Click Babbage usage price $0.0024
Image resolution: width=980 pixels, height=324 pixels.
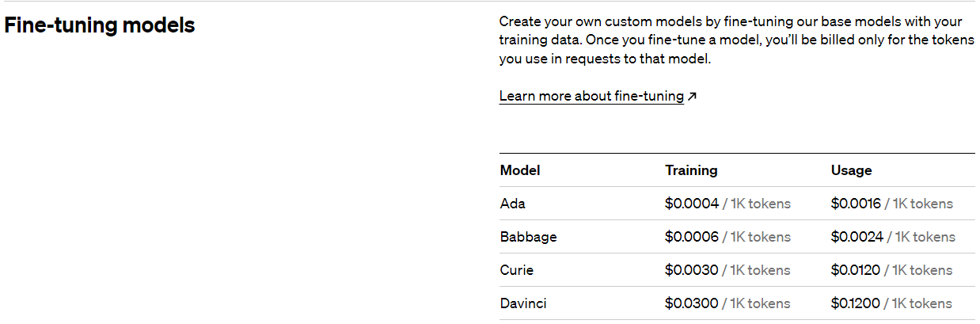coord(857,237)
